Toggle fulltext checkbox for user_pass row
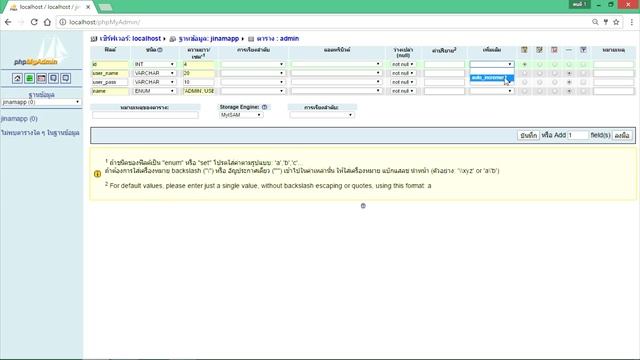The width and height of the screenshot is (640, 360). (583, 82)
